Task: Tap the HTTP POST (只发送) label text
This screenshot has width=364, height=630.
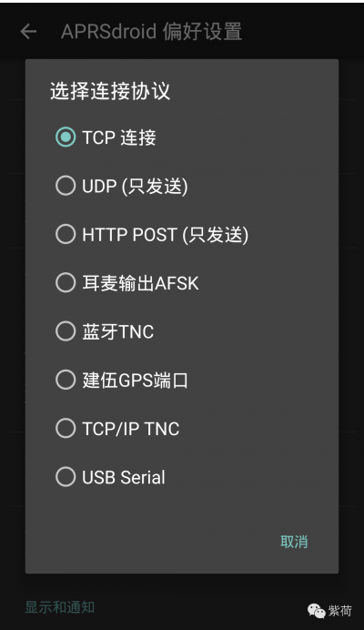Action: (x=165, y=235)
